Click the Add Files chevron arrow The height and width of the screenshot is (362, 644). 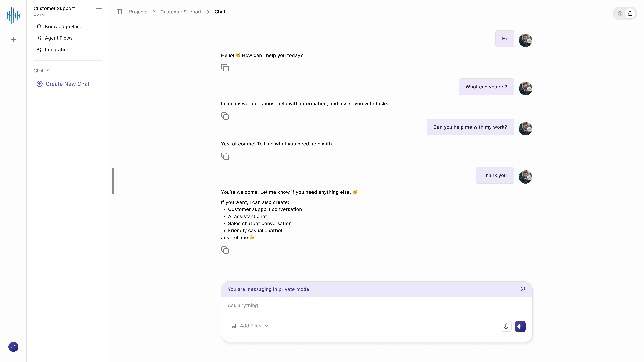[266, 326]
